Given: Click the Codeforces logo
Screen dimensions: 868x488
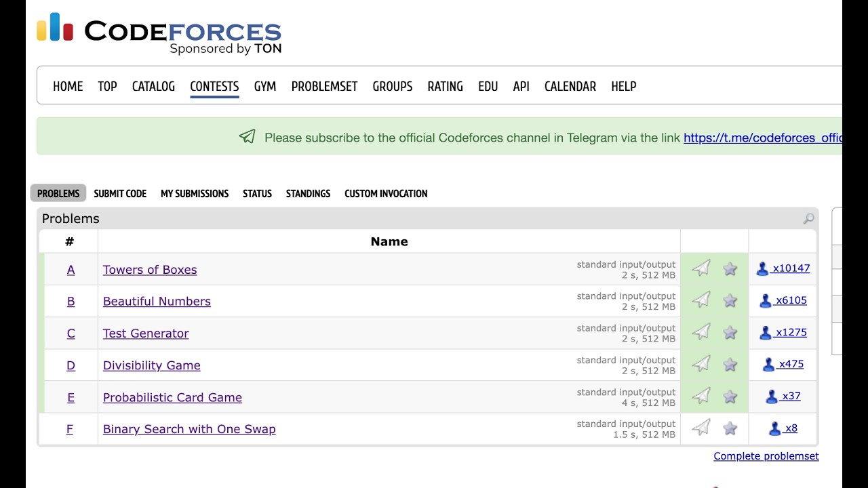Looking at the screenshot, I should [x=159, y=33].
